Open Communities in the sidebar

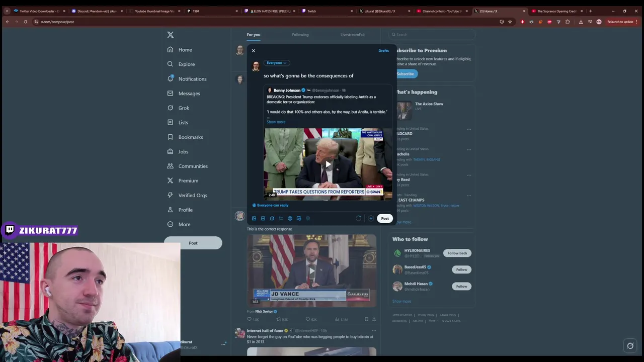tap(187, 166)
